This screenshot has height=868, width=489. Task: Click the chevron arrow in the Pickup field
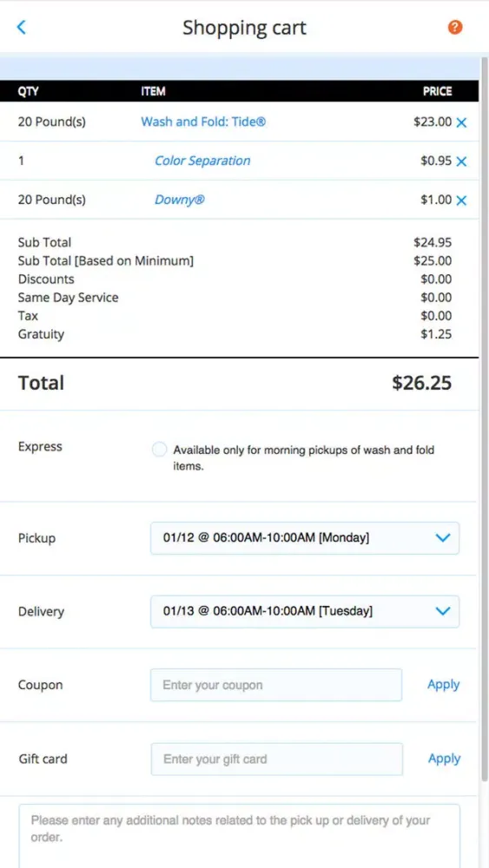(443, 537)
